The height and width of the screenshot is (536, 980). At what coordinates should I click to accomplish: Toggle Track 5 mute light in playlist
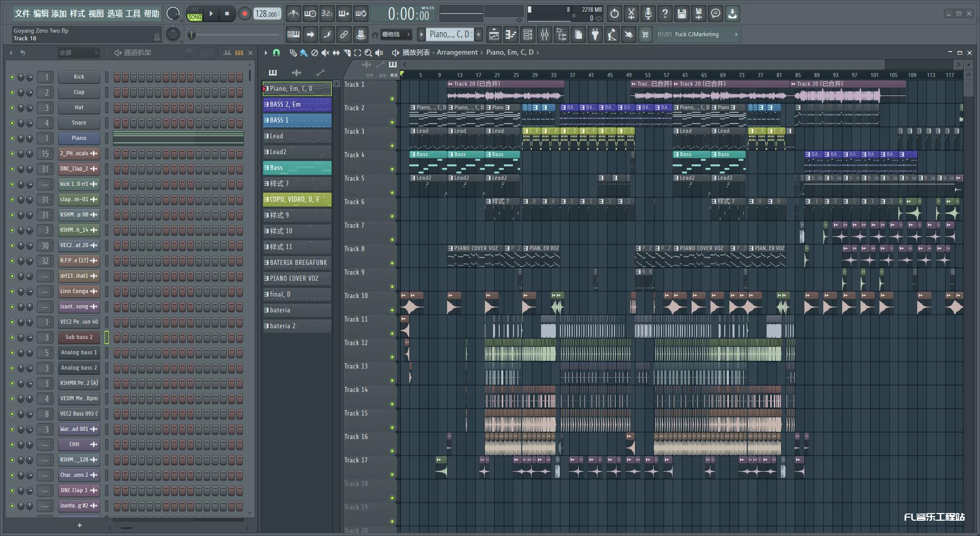coord(392,192)
